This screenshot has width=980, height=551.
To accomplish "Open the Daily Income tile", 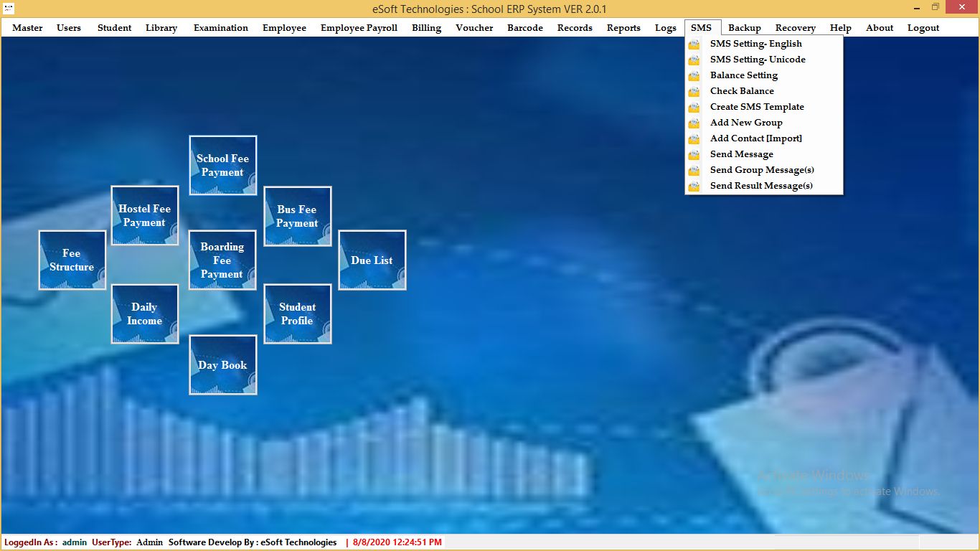I will click(144, 314).
